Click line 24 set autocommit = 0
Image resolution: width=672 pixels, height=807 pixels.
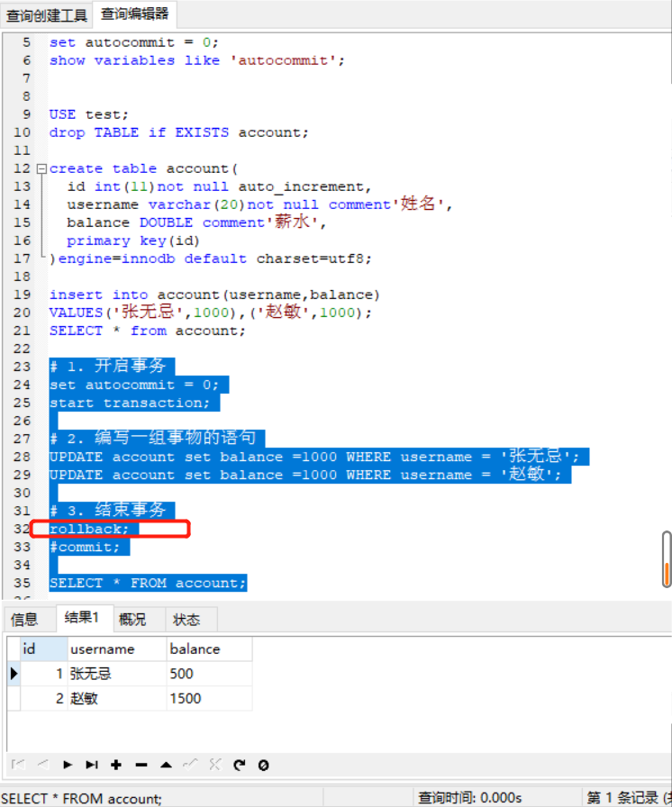pyautogui.click(x=134, y=385)
